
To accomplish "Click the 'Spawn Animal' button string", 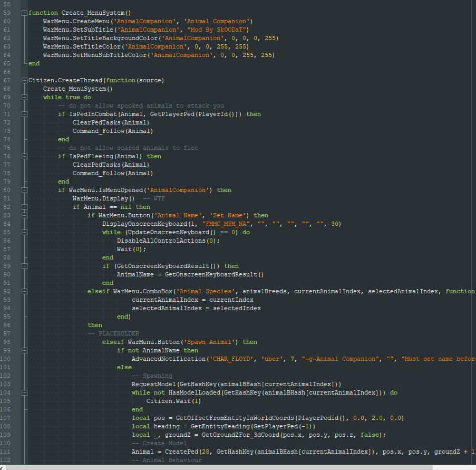I will [x=209, y=342].
